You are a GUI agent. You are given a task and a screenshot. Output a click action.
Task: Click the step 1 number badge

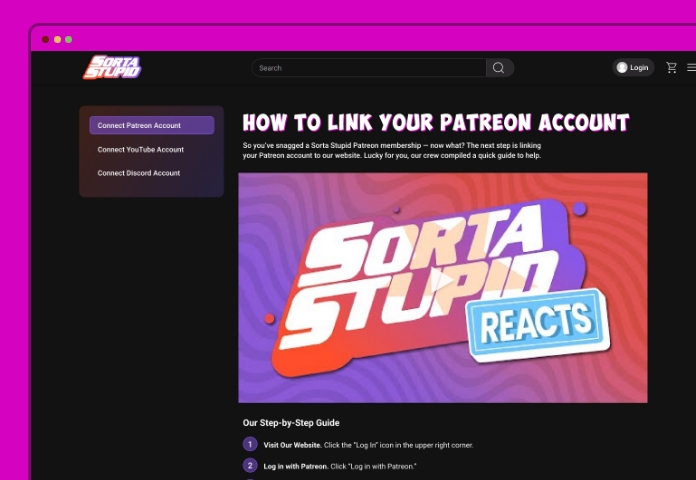pyautogui.click(x=250, y=444)
